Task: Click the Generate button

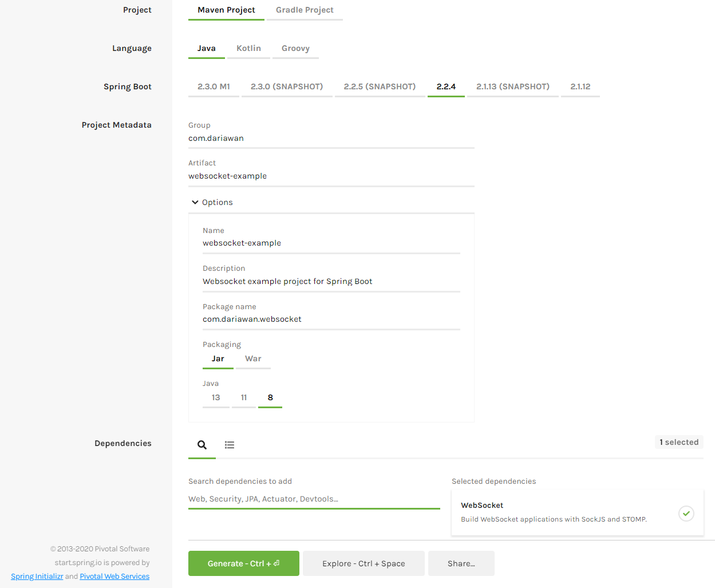Action: tap(243, 563)
